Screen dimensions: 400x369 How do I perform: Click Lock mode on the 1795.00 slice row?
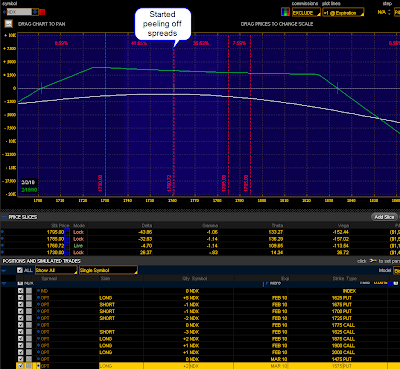[x=78, y=232]
